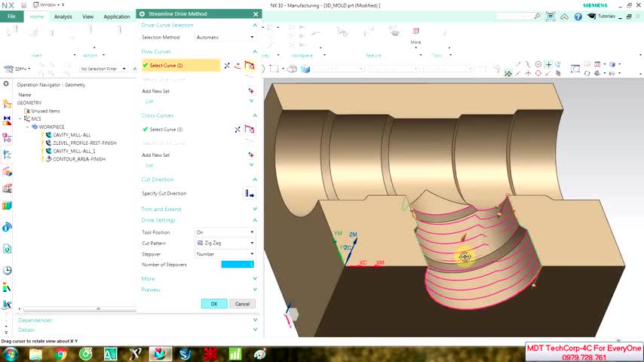
Task: Click the Number of Stepovers input field
Action: 238,265
